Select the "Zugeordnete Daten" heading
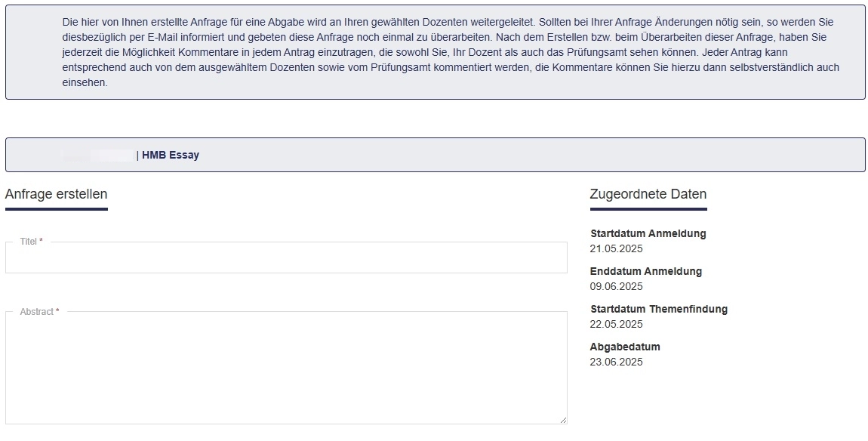868x441 pixels. click(648, 195)
